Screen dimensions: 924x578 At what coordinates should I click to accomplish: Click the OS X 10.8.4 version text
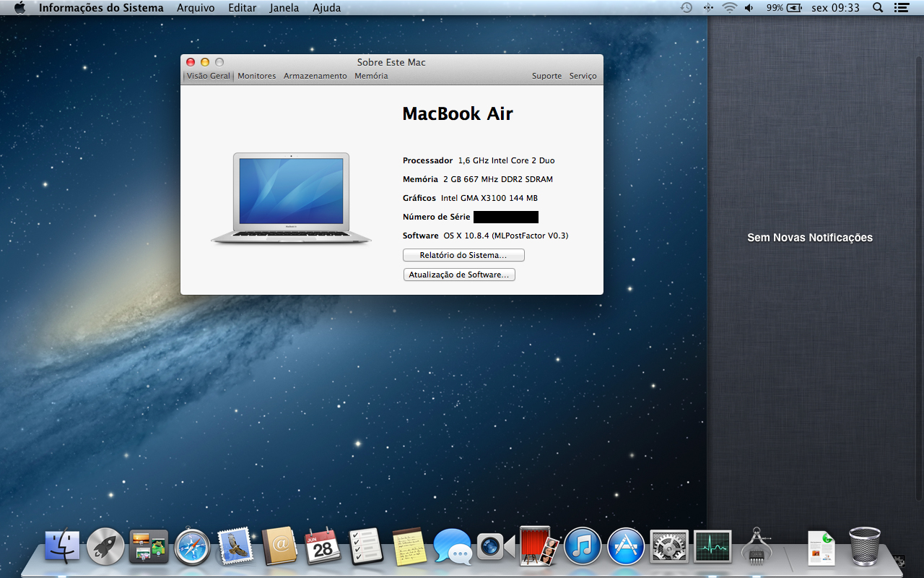(x=506, y=236)
